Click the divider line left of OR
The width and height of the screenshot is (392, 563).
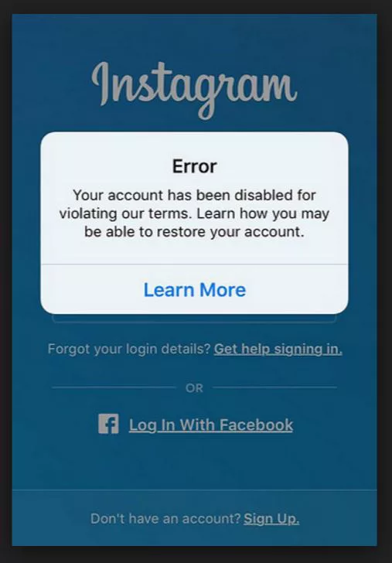tap(114, 387)
